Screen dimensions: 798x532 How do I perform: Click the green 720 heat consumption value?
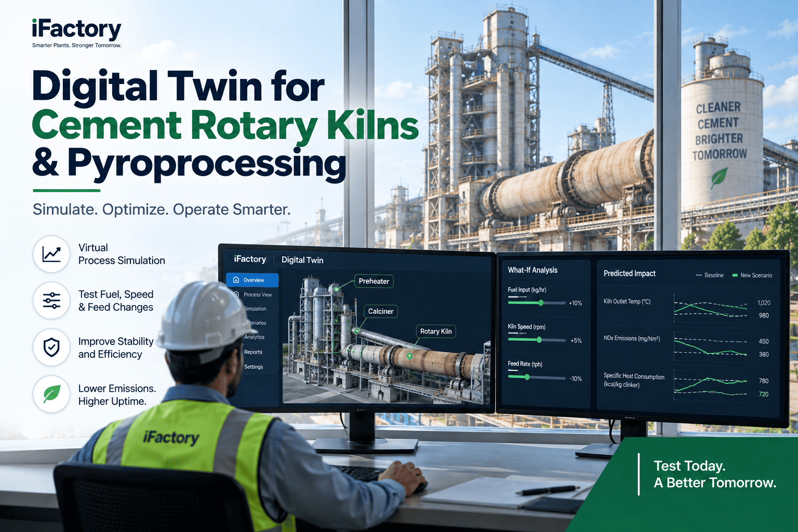(764, 394)
